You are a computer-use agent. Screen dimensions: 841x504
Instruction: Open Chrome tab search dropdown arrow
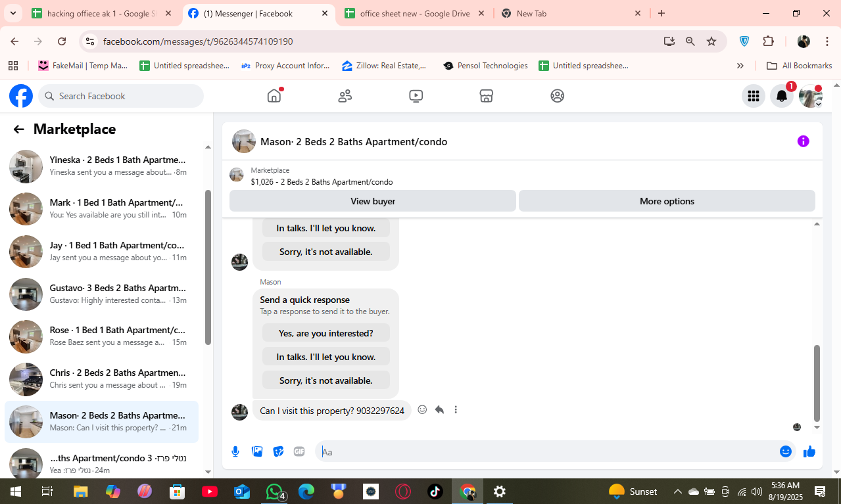pos(13,13)
